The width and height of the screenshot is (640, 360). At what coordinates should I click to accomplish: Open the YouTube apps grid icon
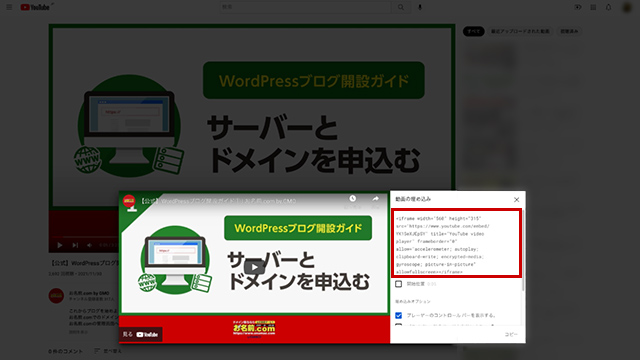click(x=593, y=7)
